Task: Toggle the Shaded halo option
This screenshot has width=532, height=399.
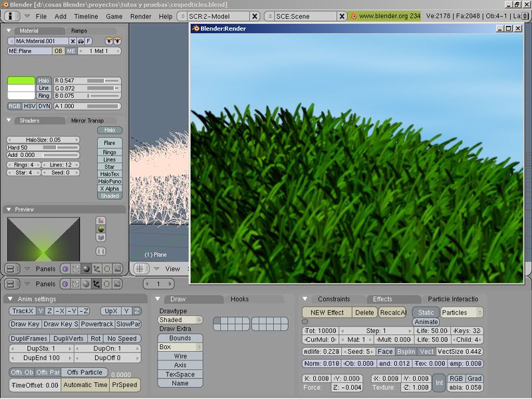Action: click(x=110, y=196)
